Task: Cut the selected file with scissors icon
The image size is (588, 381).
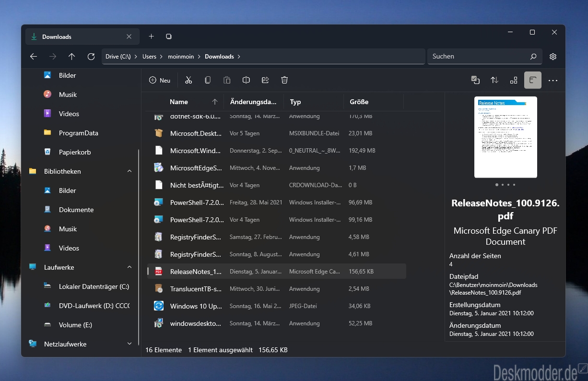Action: 188,80
